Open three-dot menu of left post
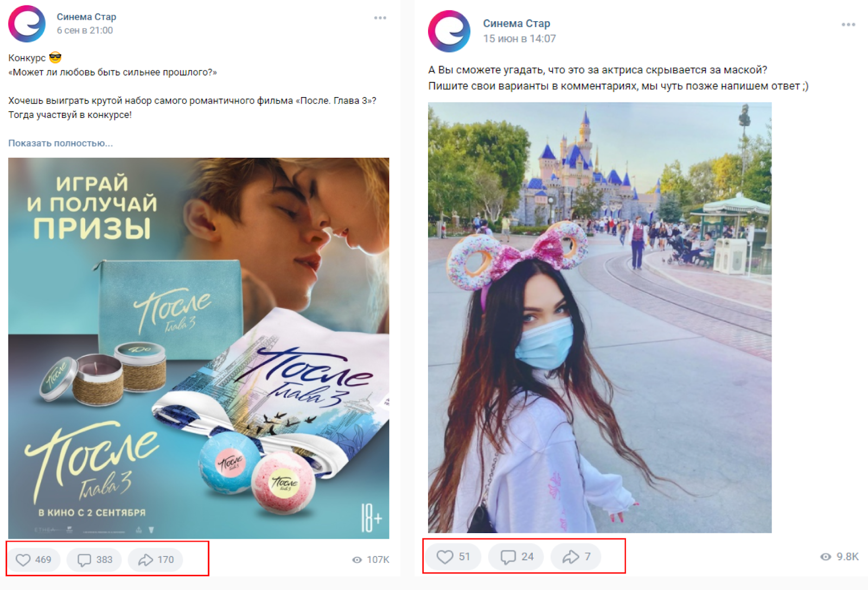 click(380, 18)
